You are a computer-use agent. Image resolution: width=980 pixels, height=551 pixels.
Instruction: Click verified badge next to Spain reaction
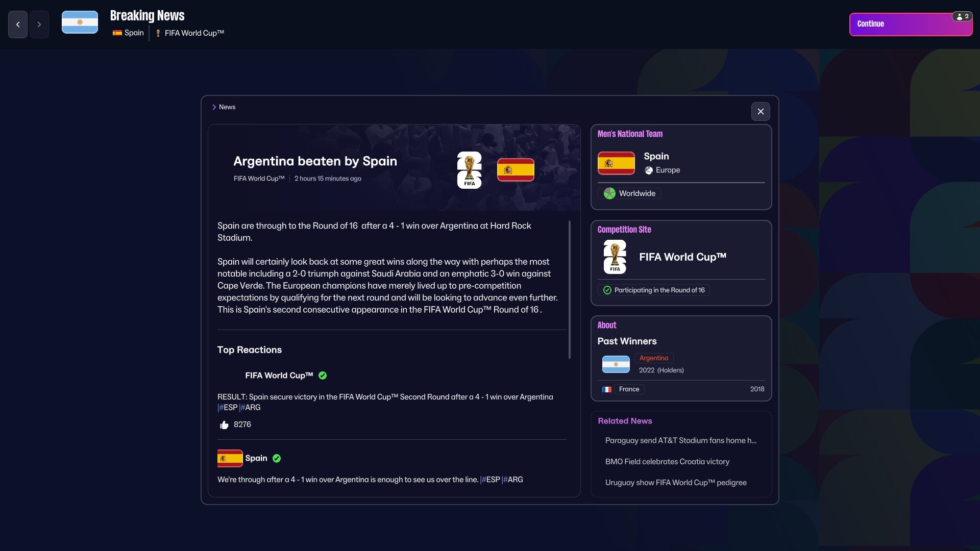pos(277,458)
